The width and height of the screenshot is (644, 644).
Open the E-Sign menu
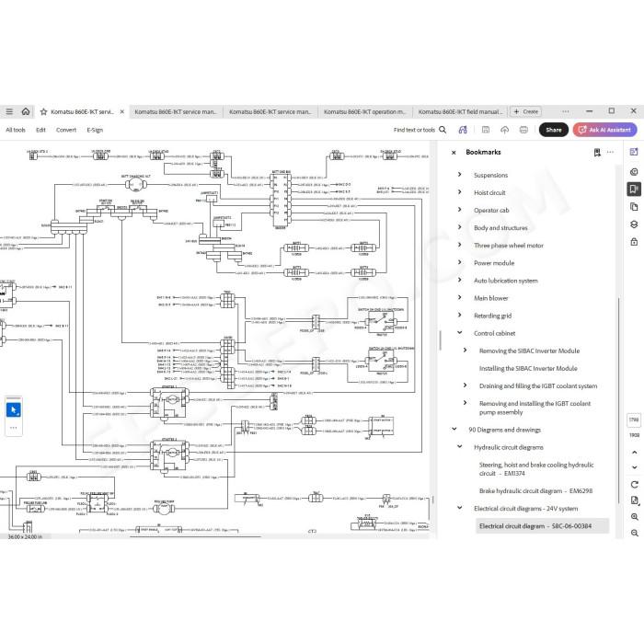(x=95, y=130)
